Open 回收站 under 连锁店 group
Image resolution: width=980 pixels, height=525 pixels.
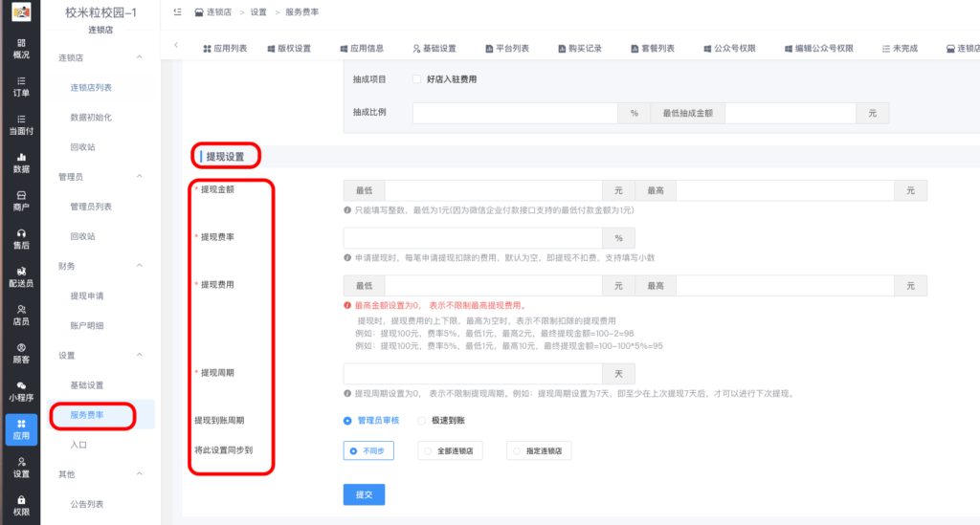pyautogui.click(x=82, y=147)
